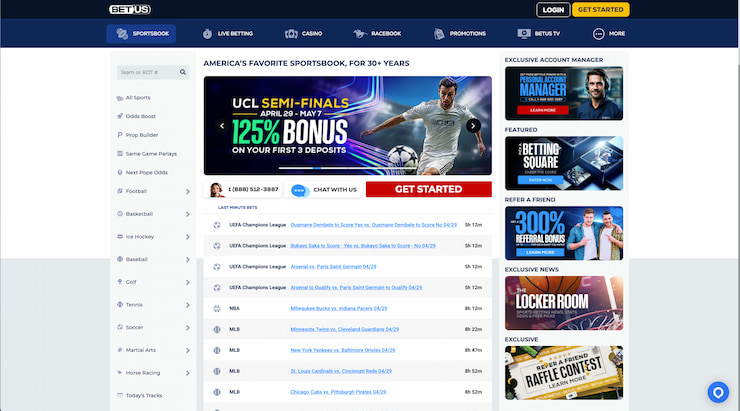Click the NBA basketball icon in bets list

(x=217, y=309)
